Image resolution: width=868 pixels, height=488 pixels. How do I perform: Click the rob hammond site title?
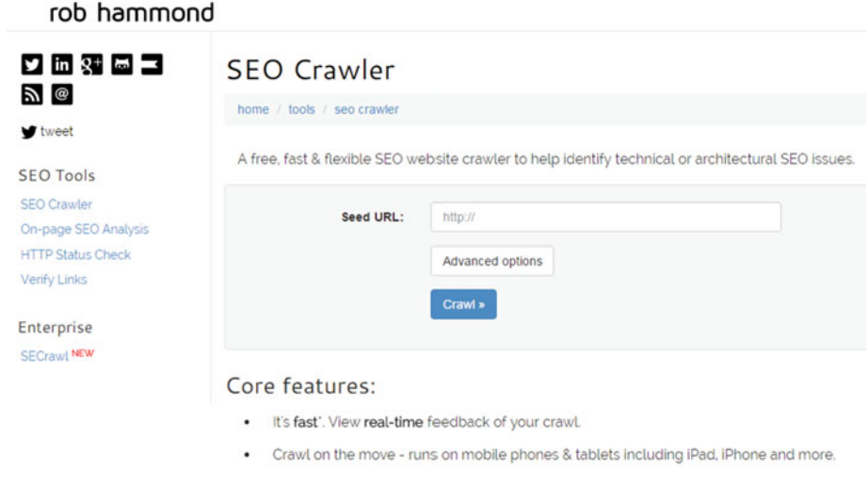click(132, 13)
